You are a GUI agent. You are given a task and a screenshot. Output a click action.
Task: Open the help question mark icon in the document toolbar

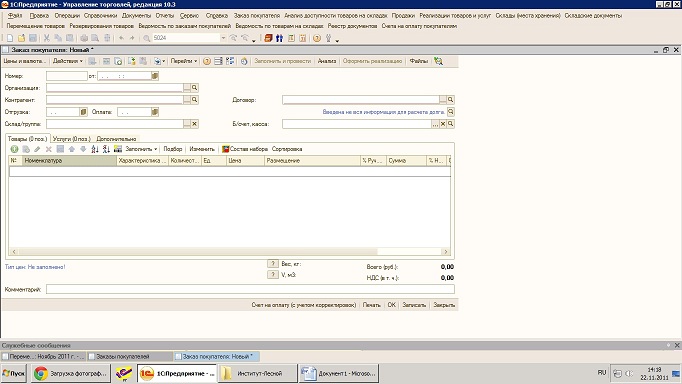[207, 61]
